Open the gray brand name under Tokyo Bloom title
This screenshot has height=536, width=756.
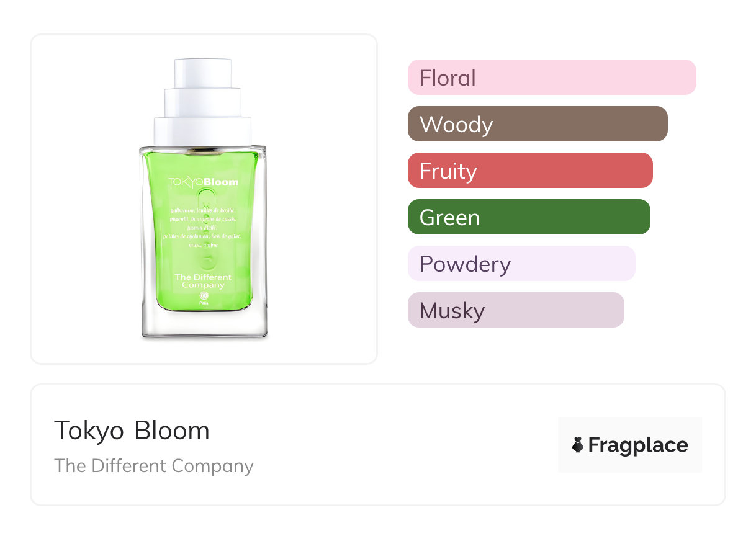tap(154, 466)
